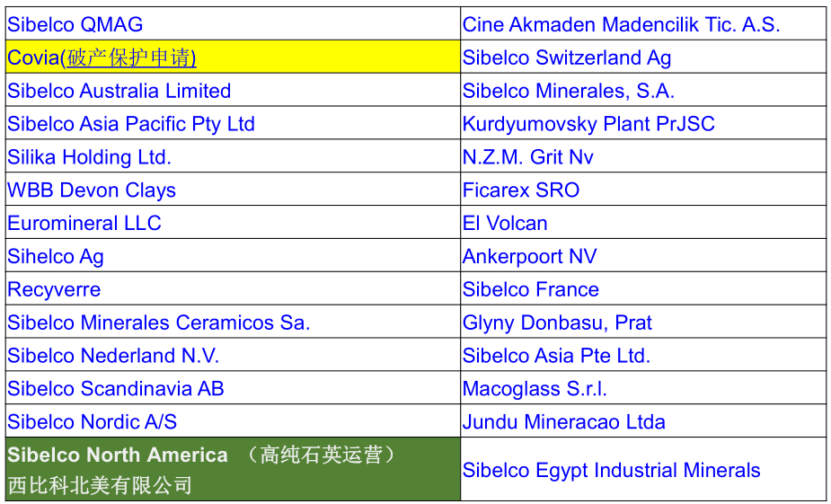Click the Sibelco Switzerland Ag link

567,57
